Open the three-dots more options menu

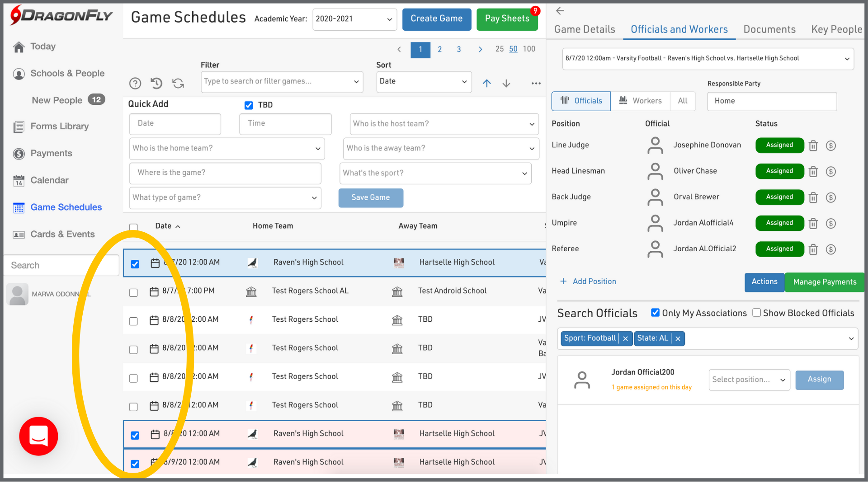click(536, 83)
